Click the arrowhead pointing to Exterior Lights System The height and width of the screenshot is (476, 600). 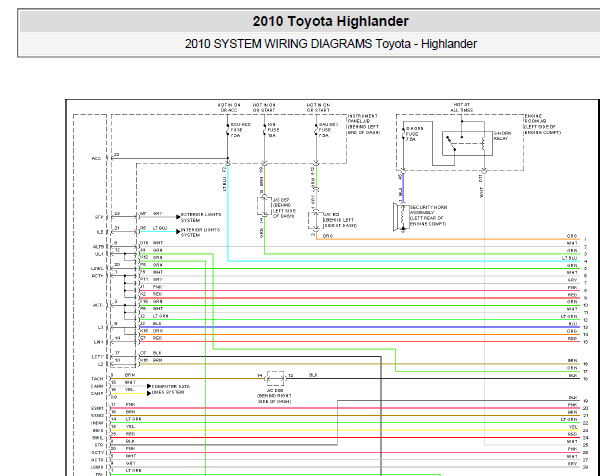[x=178, y=217]
